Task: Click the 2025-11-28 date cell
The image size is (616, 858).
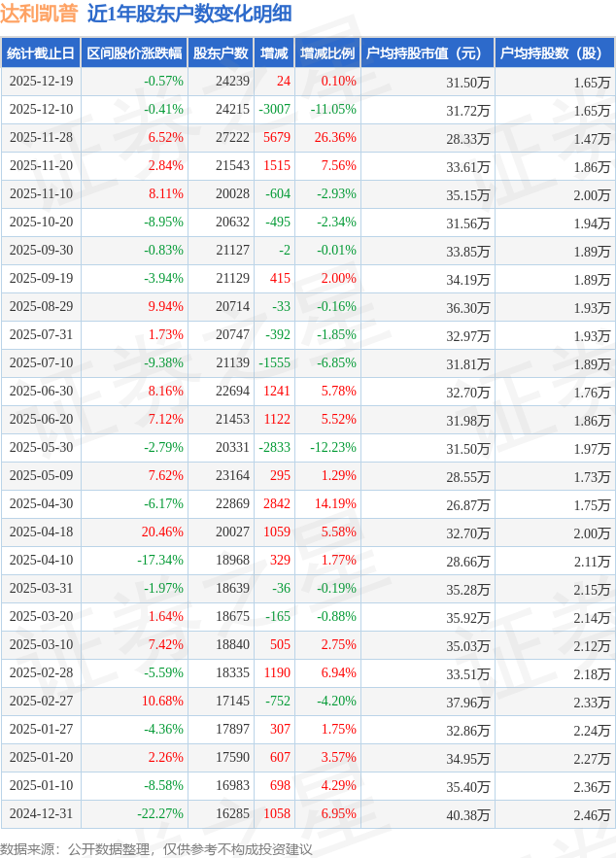Action: tap(41, 138)
